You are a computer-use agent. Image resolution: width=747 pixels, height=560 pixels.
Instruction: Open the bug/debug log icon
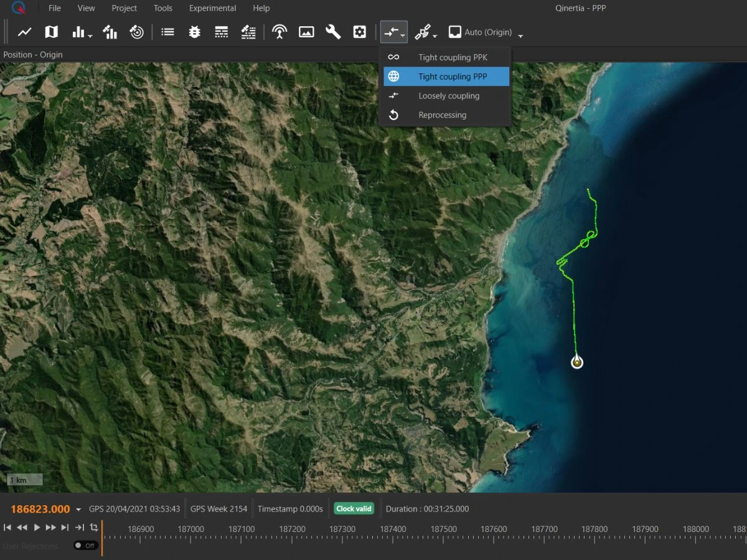click(x=194, y=32)
